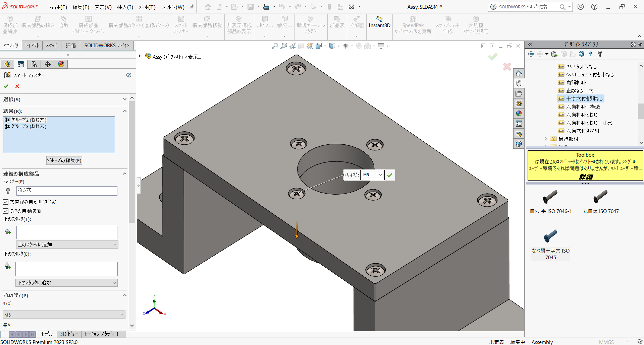Image resolution: width=644 pixels, height=345 pixels.
Task: Toggle auto size to hole diameter checkbox
Action: (6, 202)
